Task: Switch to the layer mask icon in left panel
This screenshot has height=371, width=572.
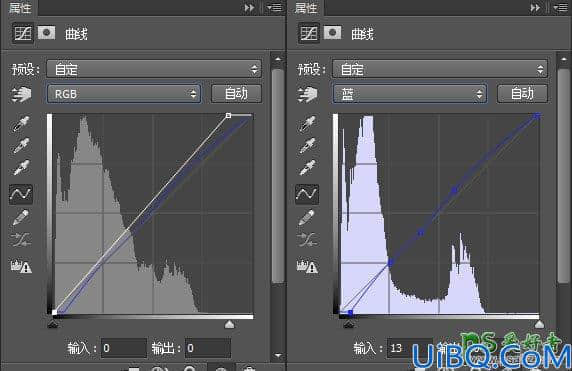Action: click(46, 32)
